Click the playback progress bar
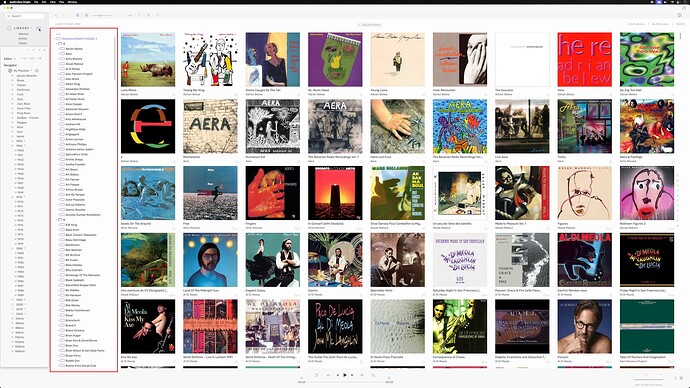The width and height of the screenshot is (690, 388). 345,382
